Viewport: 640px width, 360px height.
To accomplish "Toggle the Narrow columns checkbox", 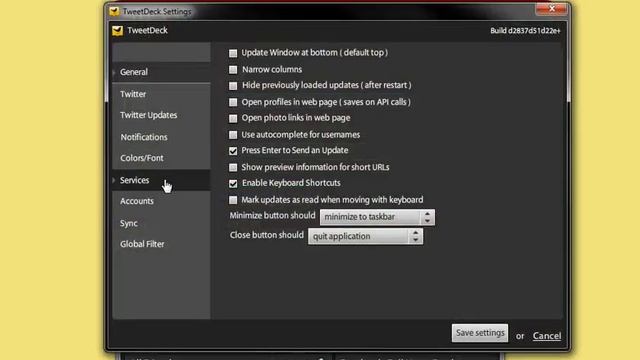I will coord(233,70).
